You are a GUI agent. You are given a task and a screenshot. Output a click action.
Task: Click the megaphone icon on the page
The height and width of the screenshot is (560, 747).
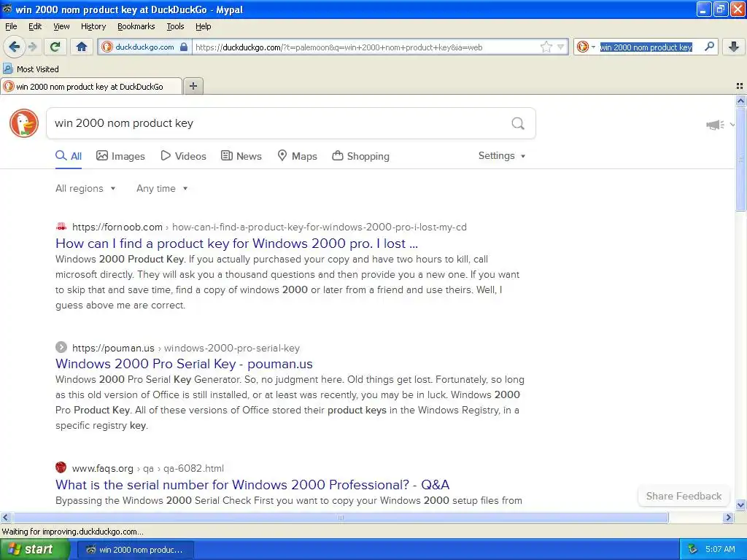(x=715, y=125)
